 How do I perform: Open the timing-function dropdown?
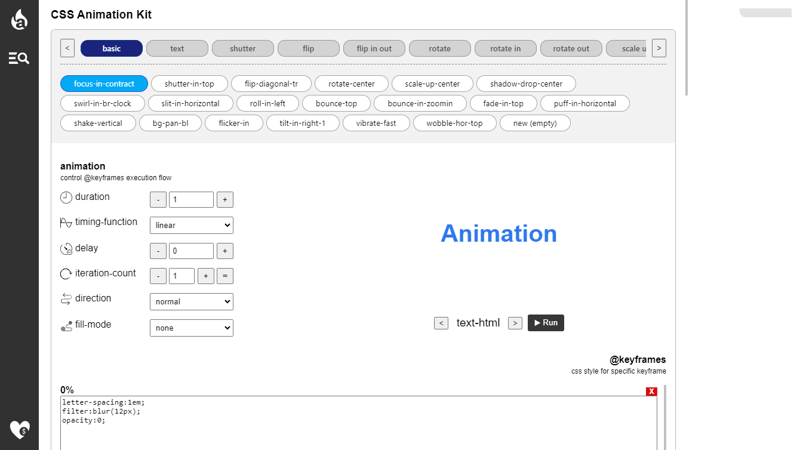191,226
